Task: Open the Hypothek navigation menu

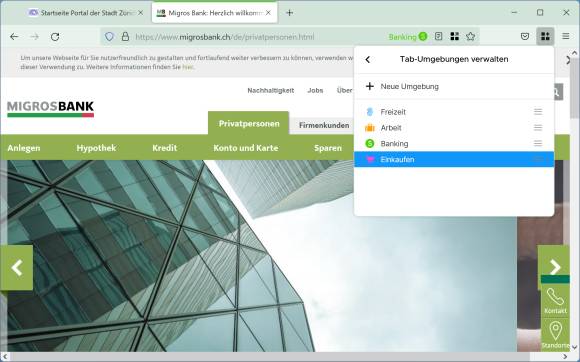Action: pyautogui.click(x=96, y=148)
